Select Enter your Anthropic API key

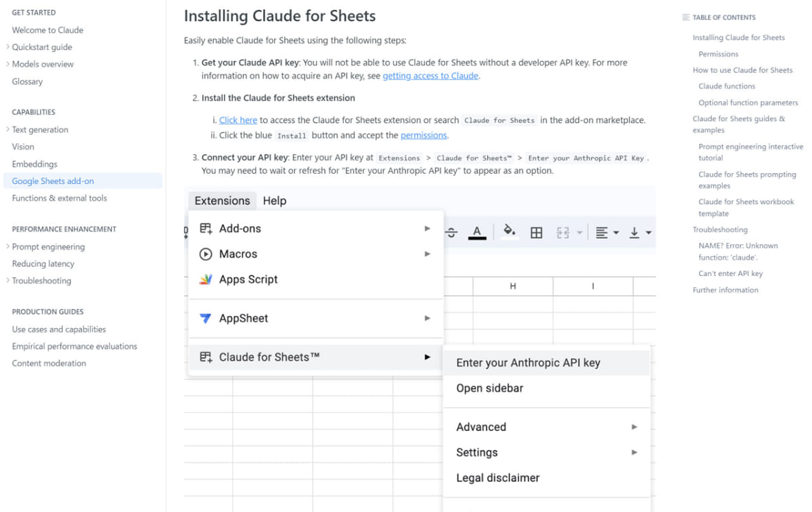(546, 363)
